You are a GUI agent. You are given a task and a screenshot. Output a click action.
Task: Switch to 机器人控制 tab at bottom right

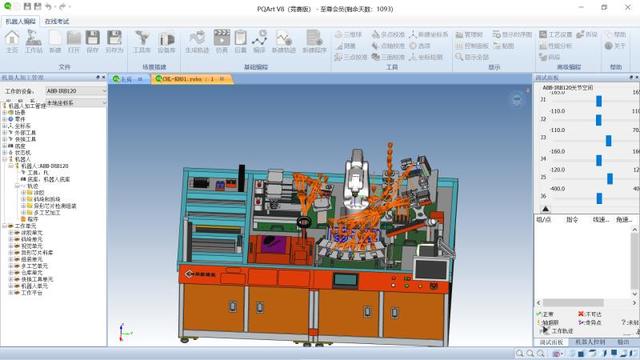[590, 342]
